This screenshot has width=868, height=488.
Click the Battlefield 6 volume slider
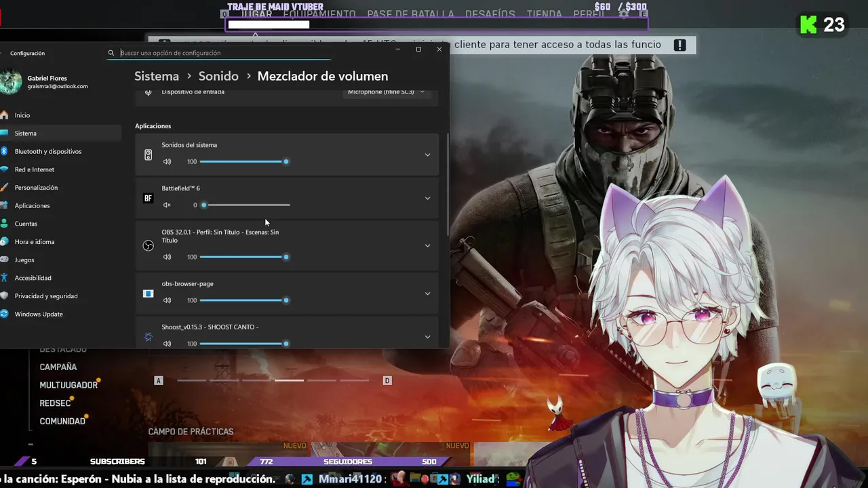point(245,205)
